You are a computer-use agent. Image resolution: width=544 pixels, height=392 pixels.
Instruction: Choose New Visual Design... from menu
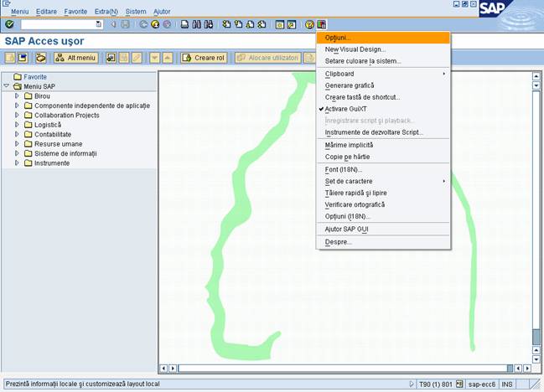[383, 49]
